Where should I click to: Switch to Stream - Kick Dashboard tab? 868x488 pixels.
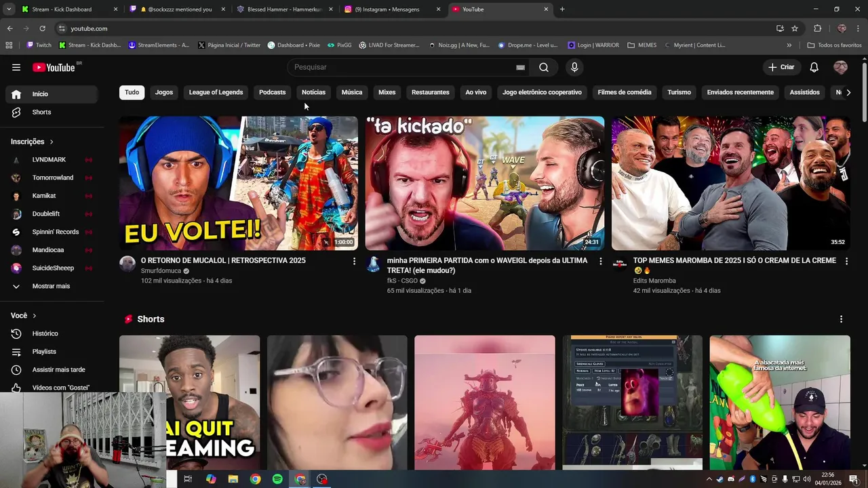(x=68, y=9)
